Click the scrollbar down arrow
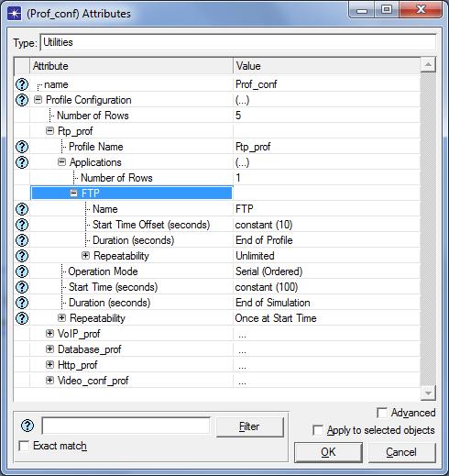The image size is (449, 476). (x=428, y=393)
